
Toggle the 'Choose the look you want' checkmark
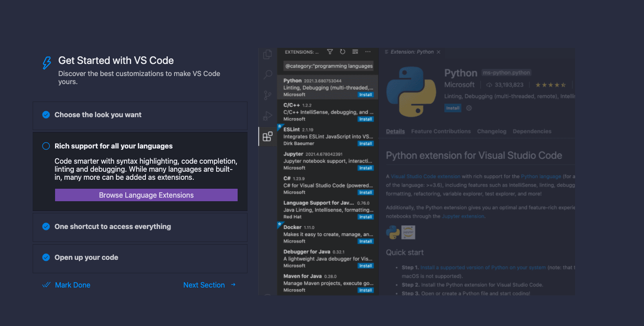click(x=46, y=114)
